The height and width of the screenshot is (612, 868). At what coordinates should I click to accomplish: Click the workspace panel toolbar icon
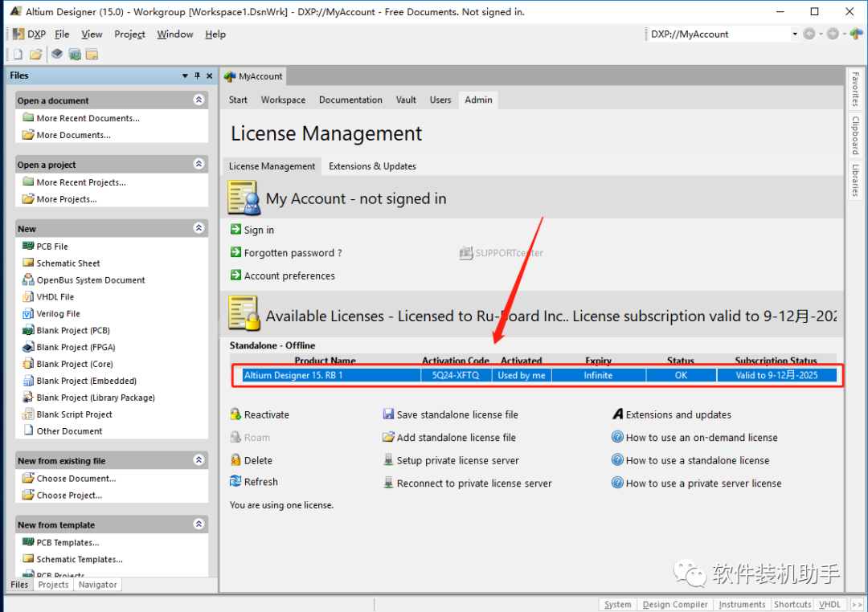tap(92, 55)
